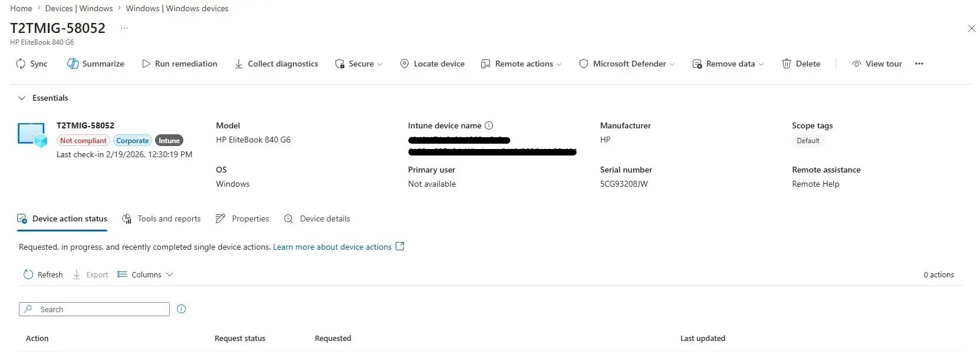Expand the Secure dropdown chevron
This screenshot has width=980, height=361.
[380, 64]
